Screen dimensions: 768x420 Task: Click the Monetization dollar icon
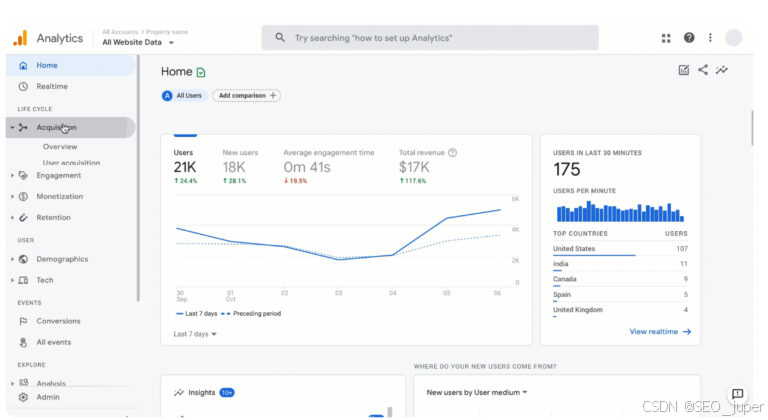point(23,197)
